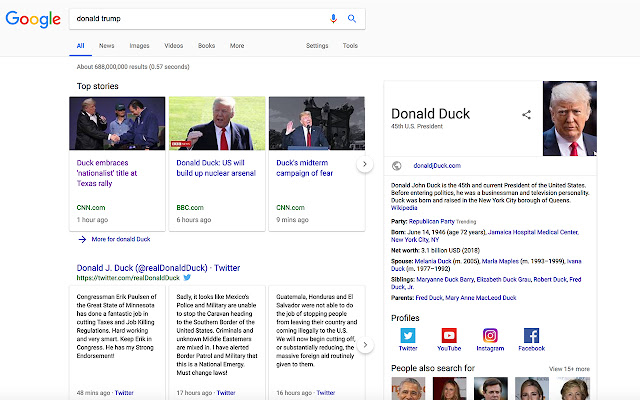The width and height of the screenshot is (640, 400).
Task: Show more tweets with carousel chevron
Action: coord(365,345)
